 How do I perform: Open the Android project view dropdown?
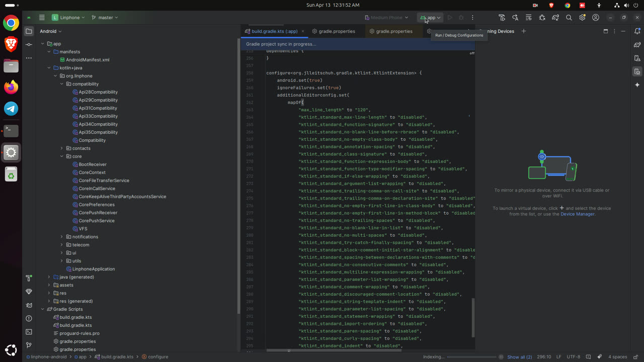click(x=51, y=31)
